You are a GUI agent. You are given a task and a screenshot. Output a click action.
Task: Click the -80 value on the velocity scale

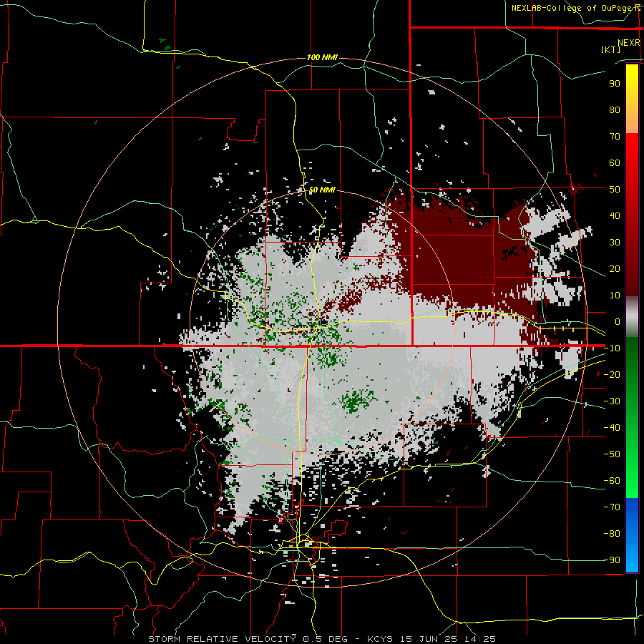(612, 534)
